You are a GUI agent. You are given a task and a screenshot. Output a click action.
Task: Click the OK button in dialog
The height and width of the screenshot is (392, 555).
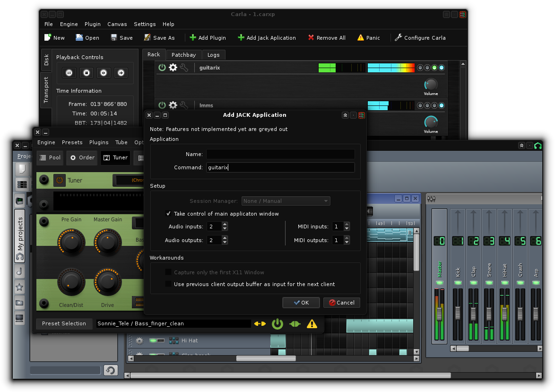click(301, 303)
